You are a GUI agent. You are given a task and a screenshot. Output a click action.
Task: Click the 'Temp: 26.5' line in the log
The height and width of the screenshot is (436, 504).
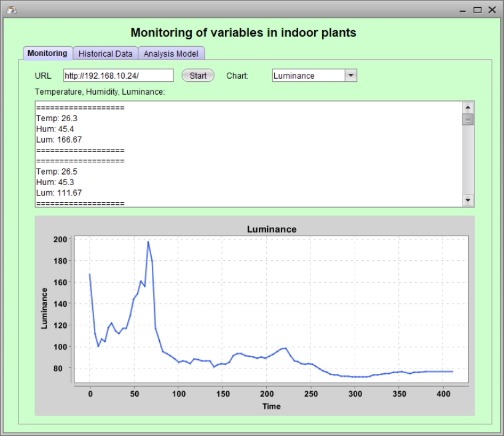click(57, 172)
